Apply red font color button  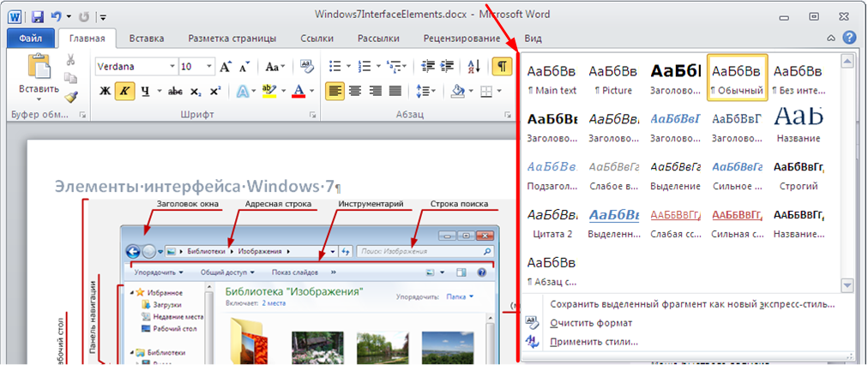298,91
